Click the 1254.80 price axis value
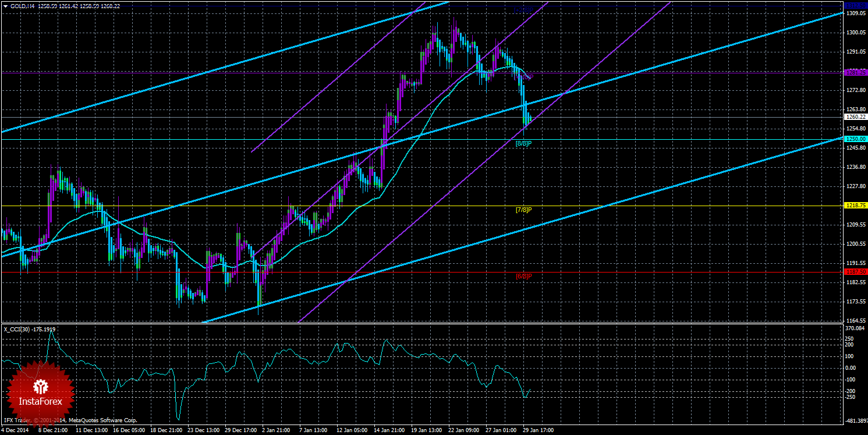Viewport: 868px width, 435px height. click(x=856, y=129)
